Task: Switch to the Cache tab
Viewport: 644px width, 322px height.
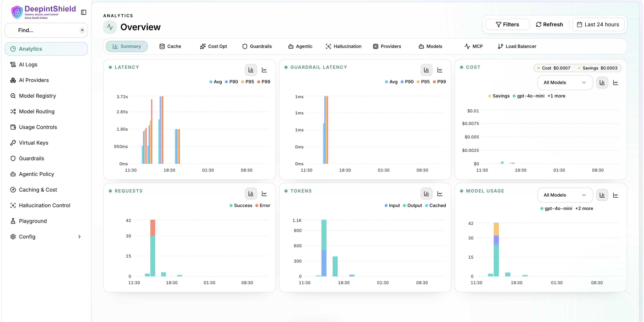Action: (x=170, y=47)
